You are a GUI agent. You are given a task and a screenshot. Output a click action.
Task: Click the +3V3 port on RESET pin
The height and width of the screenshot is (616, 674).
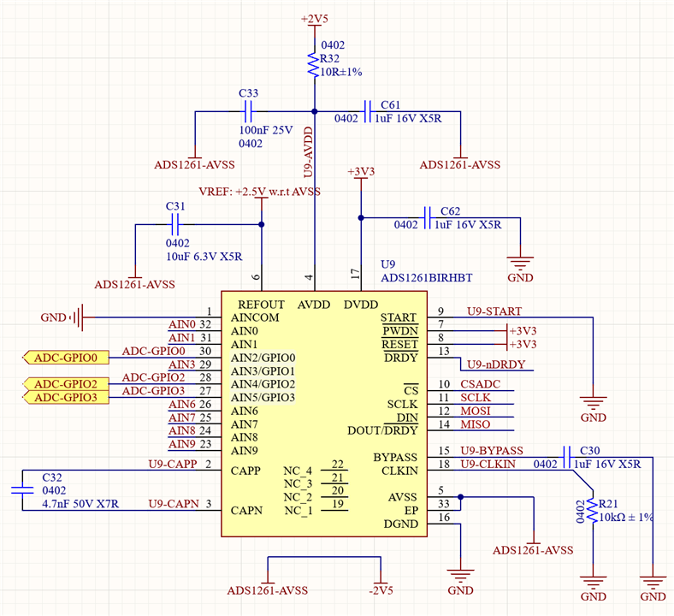coord(522,344)
